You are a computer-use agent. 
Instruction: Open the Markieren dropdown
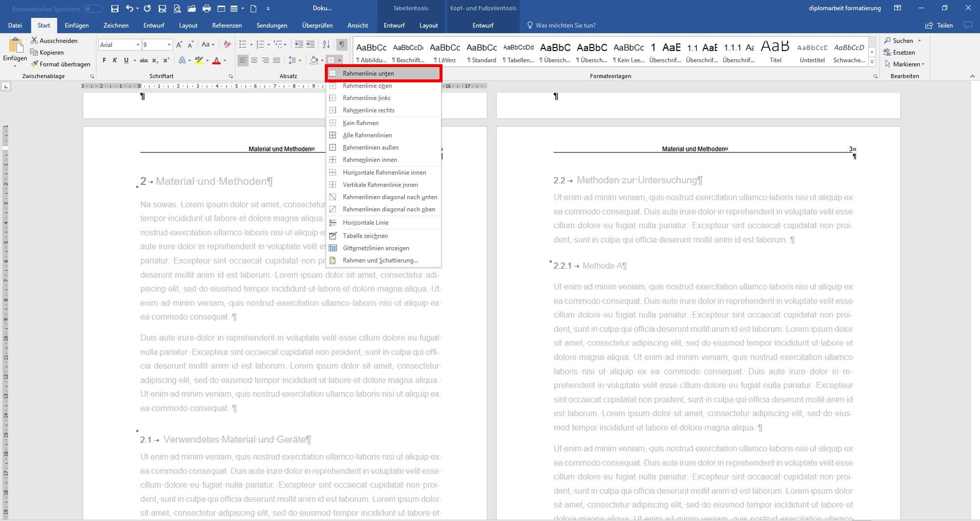tap(904, 64)
